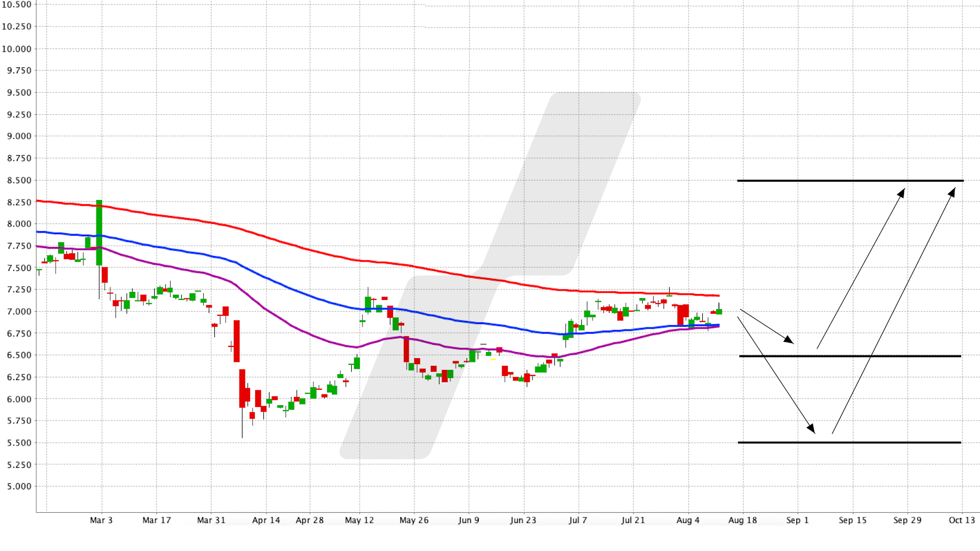Viewport: 980px width, 551px height.
Task: Select the Aug 4 date label
Action: tap(688, 520)
